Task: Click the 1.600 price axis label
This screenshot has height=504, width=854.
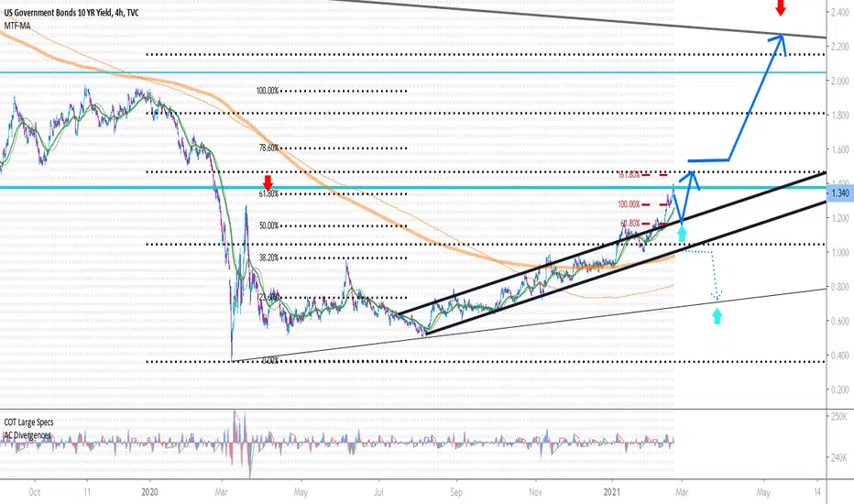Action: pos(840,149)
